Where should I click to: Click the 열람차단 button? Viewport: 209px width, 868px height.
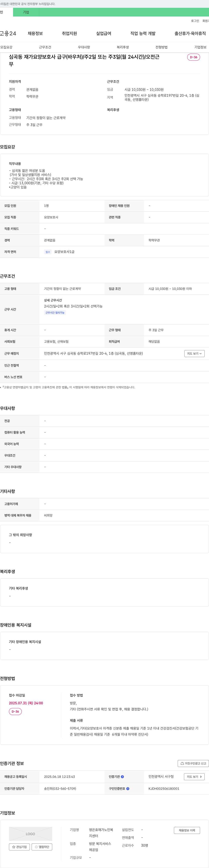point(42,847)
